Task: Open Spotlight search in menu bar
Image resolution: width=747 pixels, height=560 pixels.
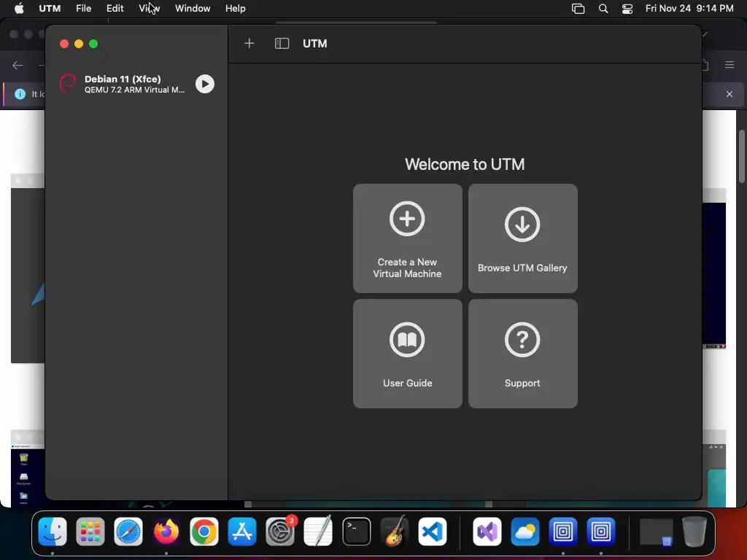Action: coord(603,9)
